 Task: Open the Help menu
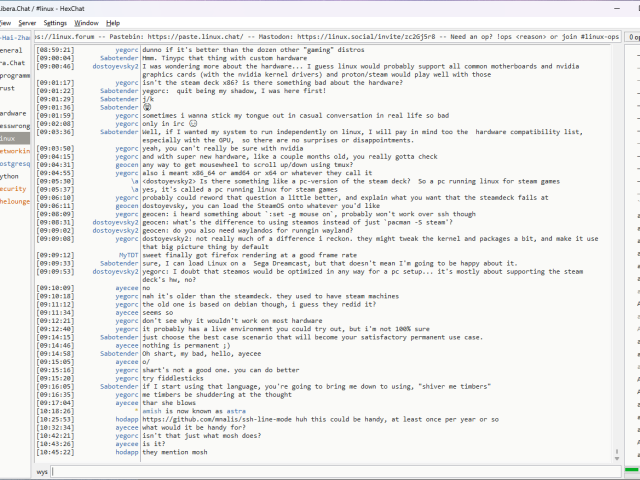(x=113, y=22)
